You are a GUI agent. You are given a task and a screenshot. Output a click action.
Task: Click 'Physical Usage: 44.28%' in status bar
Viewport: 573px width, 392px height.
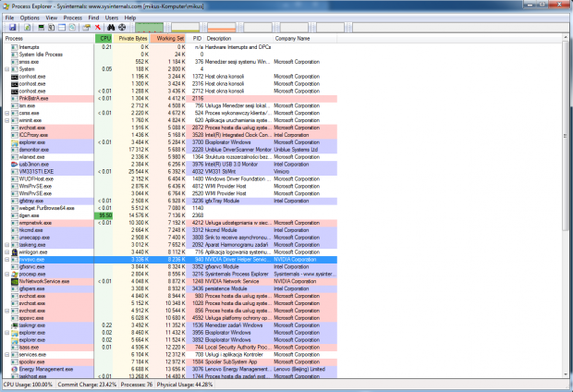coord(185,385)
